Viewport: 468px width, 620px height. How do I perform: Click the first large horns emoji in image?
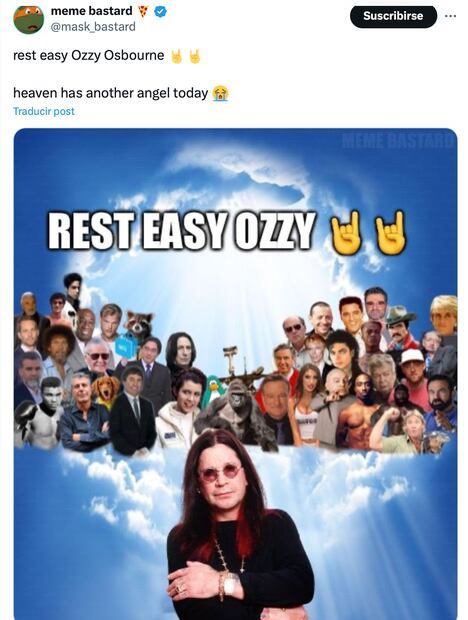point(346,232)
